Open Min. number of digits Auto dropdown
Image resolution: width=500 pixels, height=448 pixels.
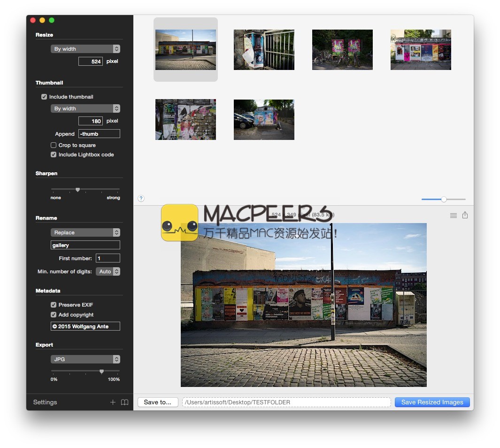[x=108, y=271]
